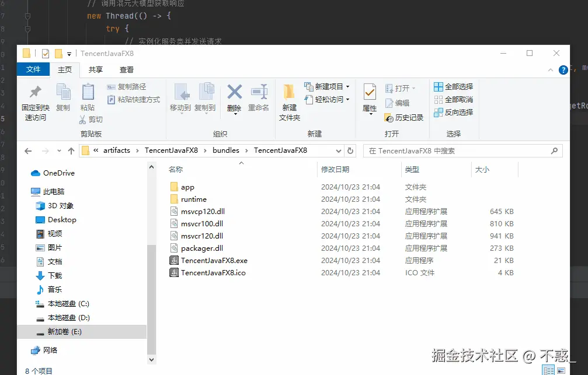The image size is (588, 375).
Task: Sort by the 修改日期 date column
Action: [335, 169]
